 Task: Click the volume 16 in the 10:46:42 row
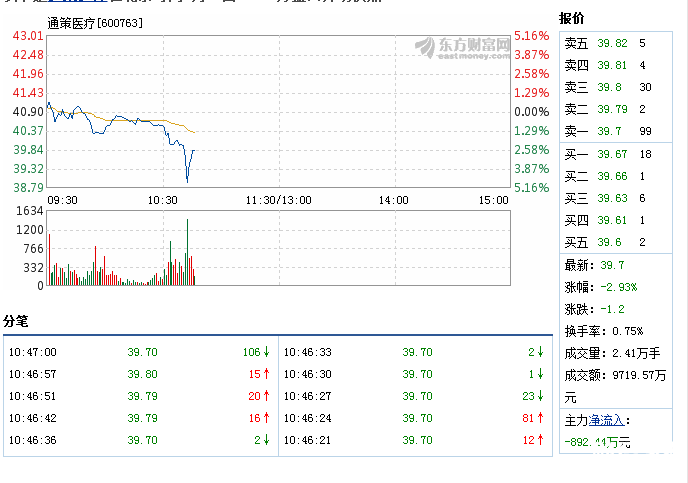(254, 418)
